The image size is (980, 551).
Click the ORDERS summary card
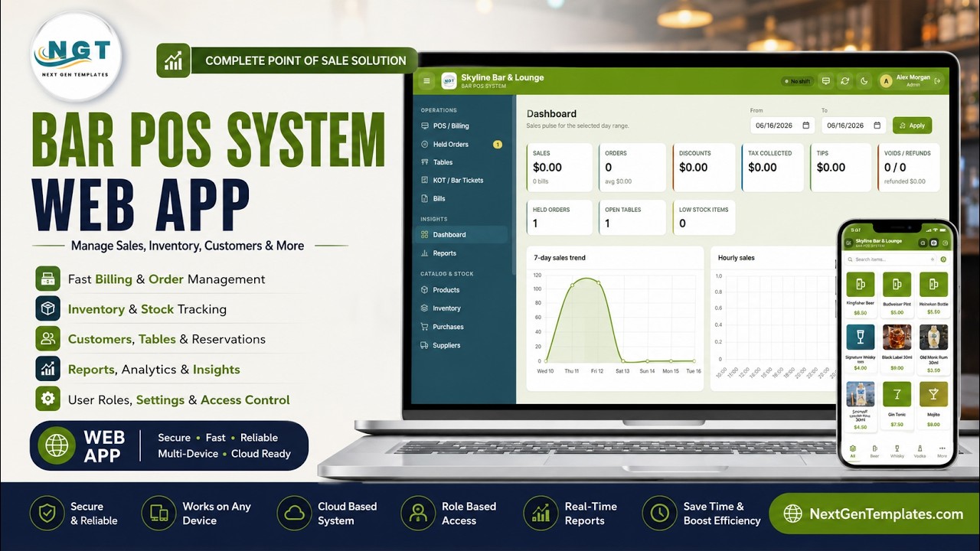[x=632, y=167]
